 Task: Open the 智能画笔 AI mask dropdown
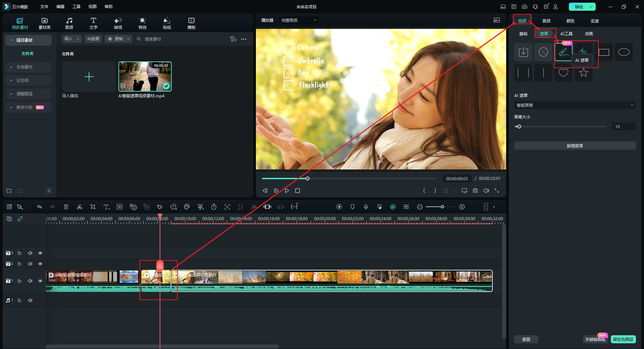pos(575,105)
